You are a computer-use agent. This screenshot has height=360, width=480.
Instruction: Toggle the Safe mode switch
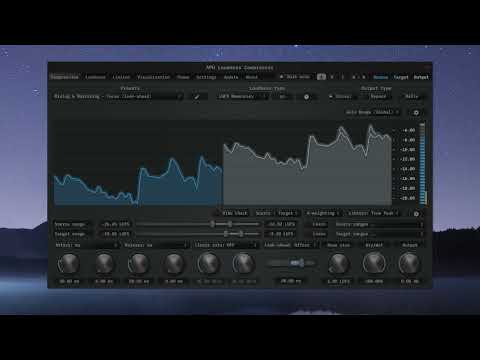pyautogui.click(x=295, y=77)
